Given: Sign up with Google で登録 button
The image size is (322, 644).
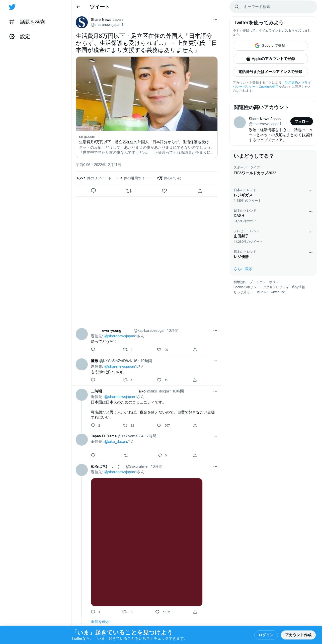Looking at the screenshot, I should click(270, 46).
